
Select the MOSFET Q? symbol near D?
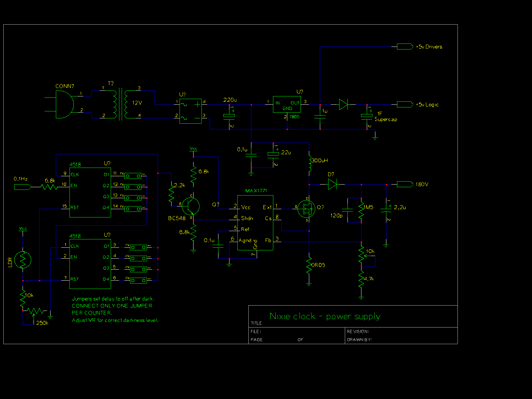[x=307, y=209]
